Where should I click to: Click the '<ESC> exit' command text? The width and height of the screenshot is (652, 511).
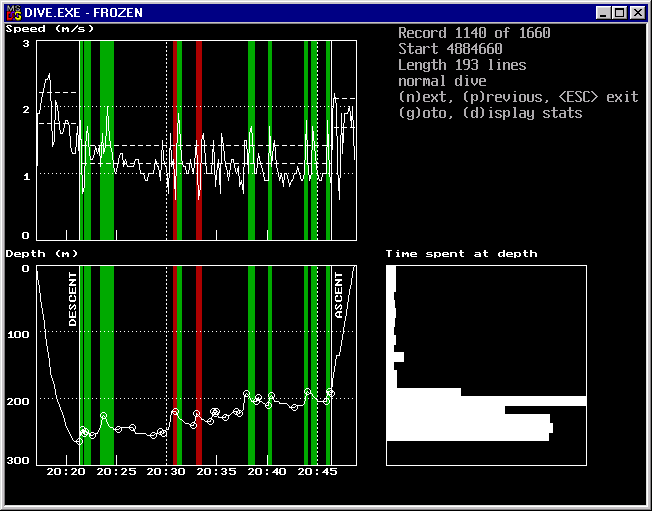click(599, 97)
